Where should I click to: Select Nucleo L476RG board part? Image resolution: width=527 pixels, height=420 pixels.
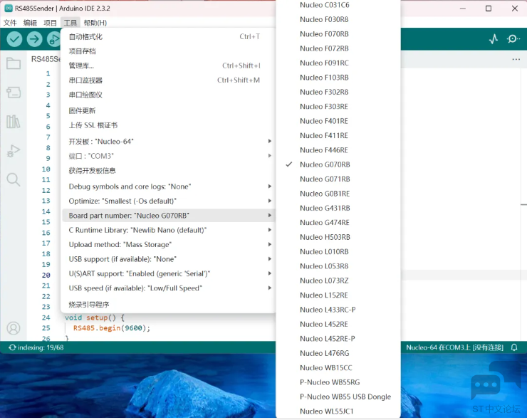338,353
